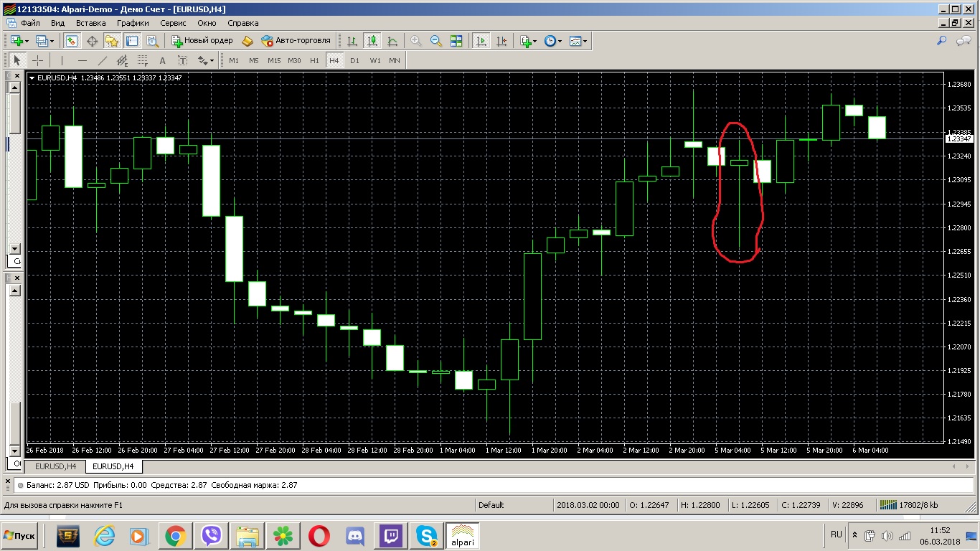Open the Вид menu
This screenshot has width=980, height=551.
coord(58,22)
